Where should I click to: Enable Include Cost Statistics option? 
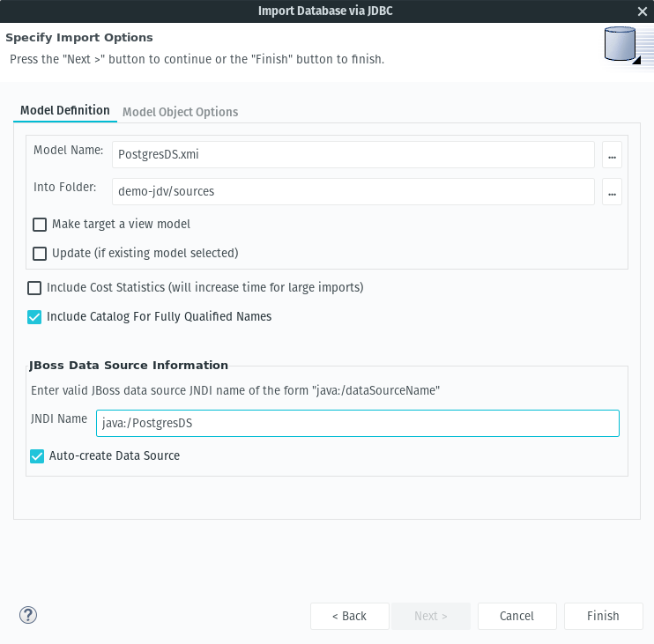(x=34, y=287)
